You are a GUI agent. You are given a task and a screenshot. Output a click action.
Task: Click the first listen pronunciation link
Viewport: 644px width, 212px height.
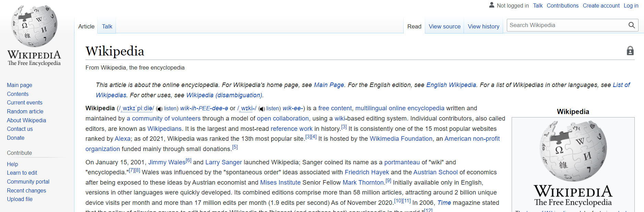(x=170, y=109)
